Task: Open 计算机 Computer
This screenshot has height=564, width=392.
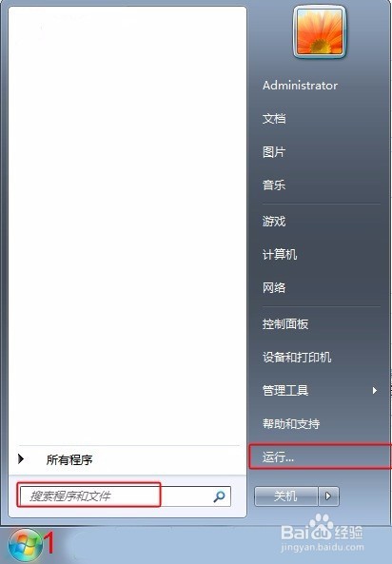Action: 280,255
